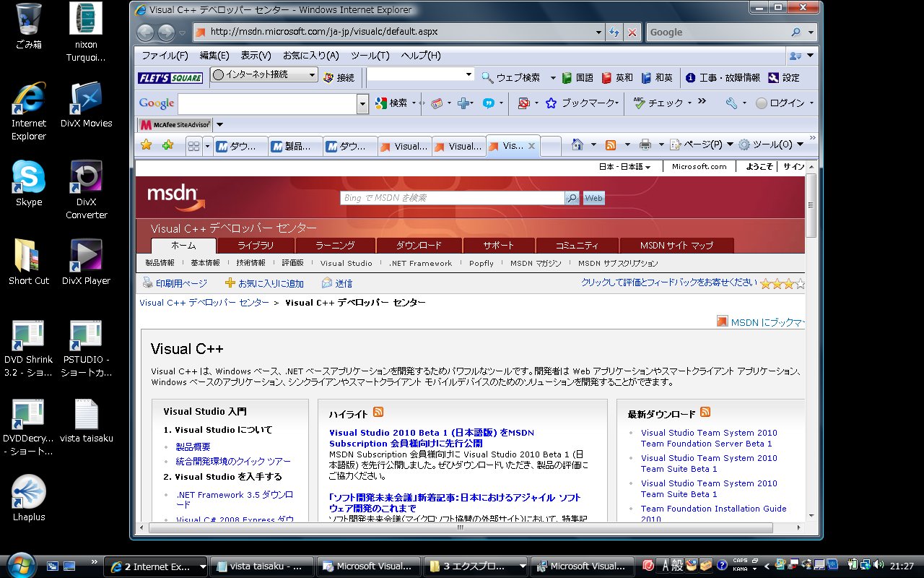Screen dimensions: 924x578
Task: Click the チェック spell check button
Action: 658,103
